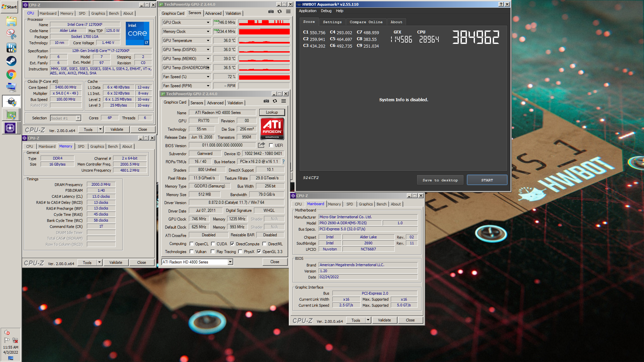This screenshot has width=644, height=362.
Task: Open the Socket #1 selection dropdown in CPU-Z
Action: pos(78,118)
